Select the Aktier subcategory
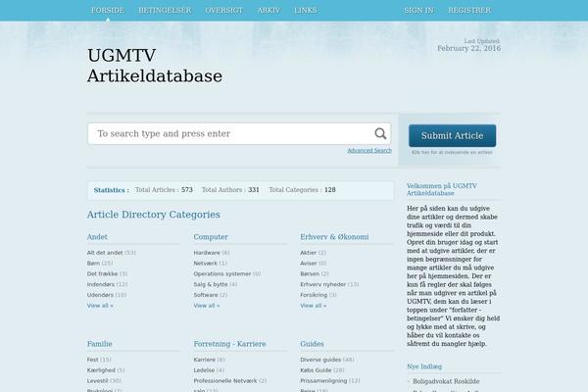Screen dimensions: 588x392 tap(309, 253)
